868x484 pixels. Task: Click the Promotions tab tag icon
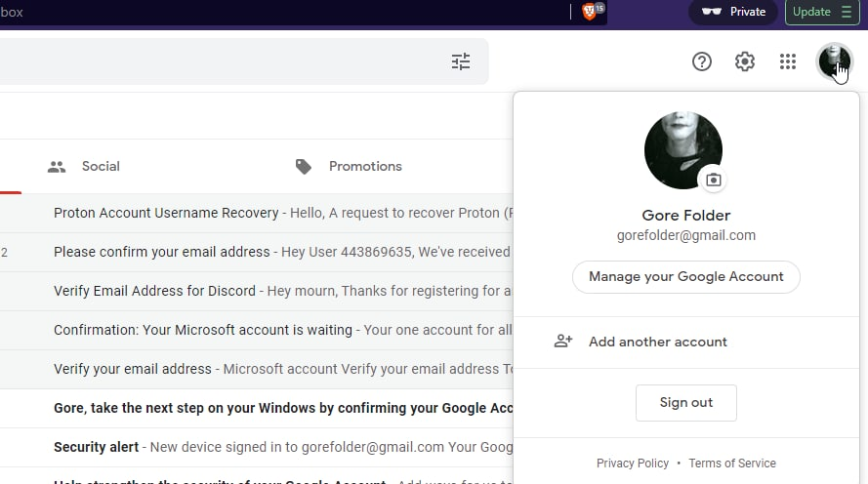pyautogui.click(x=304, y=167)
